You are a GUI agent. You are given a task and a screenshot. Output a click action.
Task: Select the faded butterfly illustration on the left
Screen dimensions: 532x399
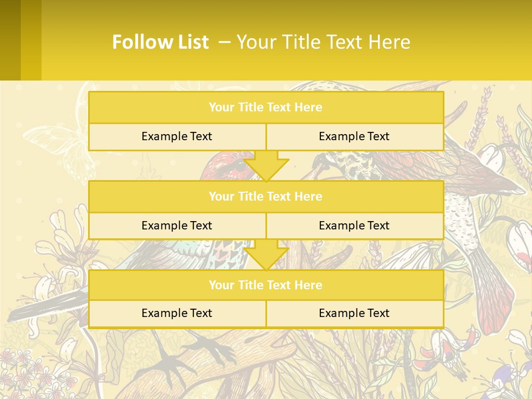pos(53,141)
